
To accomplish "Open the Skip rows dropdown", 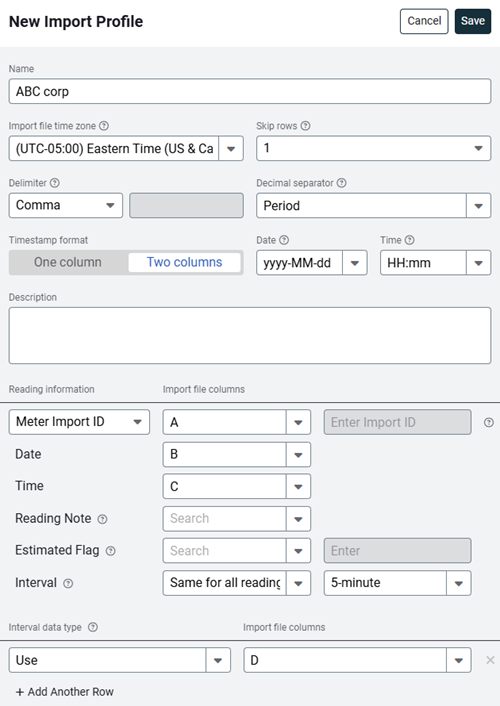I will [373, 148].
